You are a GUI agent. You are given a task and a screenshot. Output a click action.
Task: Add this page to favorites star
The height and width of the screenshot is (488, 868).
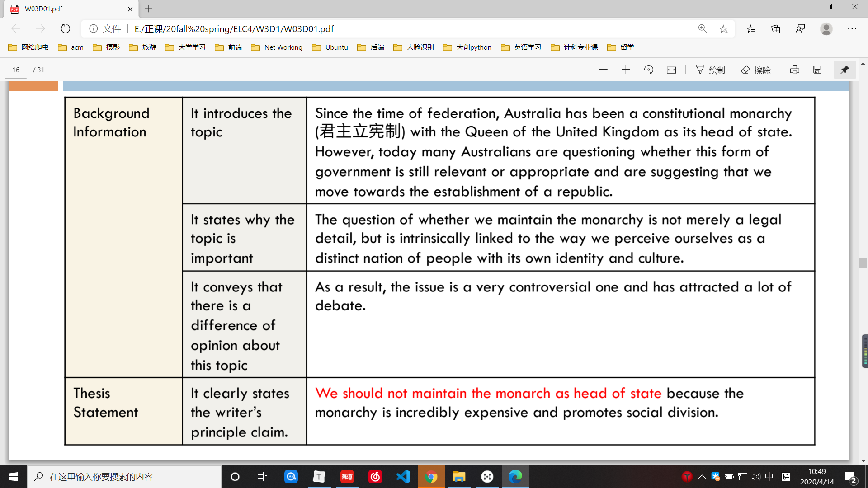click(723, 29)
